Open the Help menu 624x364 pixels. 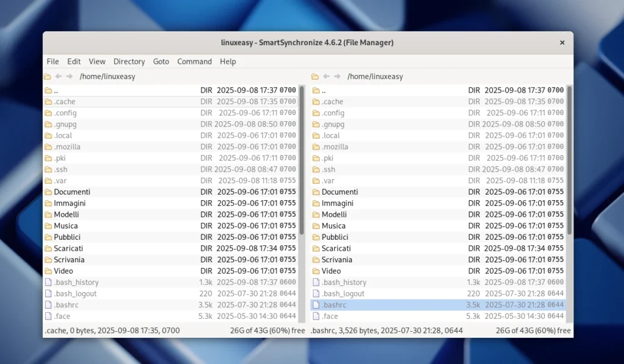[x=227, y=61]
